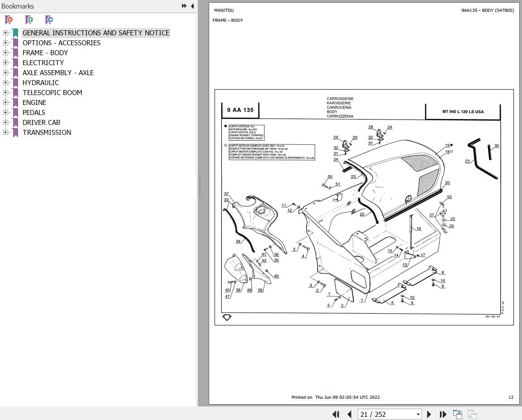Click the Bookmarks panel title
The image size is (522, 420).
pyautogui.click(x=17, y=6)
